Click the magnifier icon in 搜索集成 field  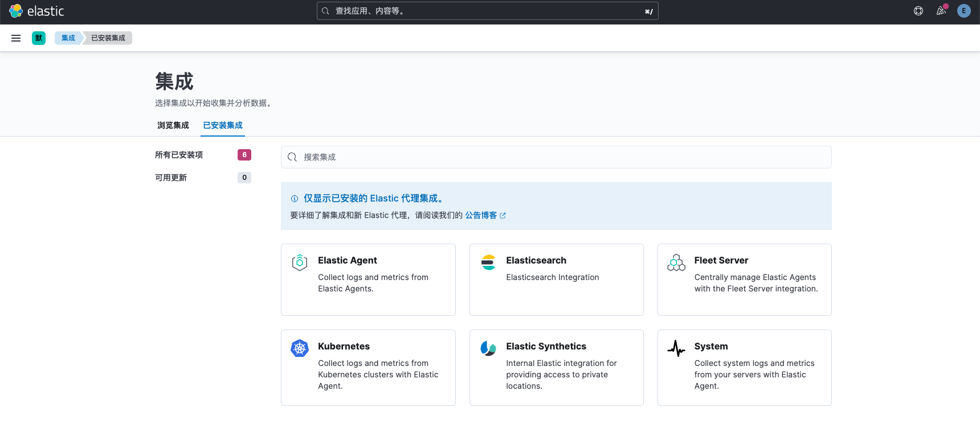click(292, 157)
